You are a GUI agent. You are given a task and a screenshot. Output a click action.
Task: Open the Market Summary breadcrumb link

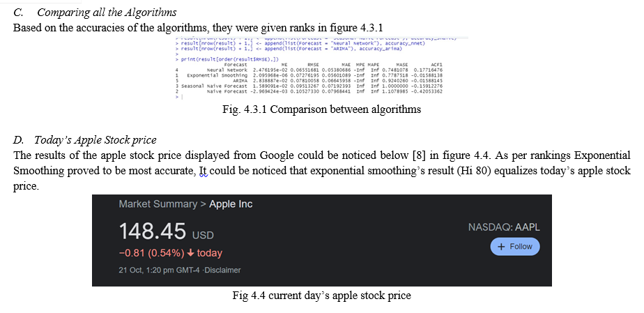pyautogui.click(x=158, y=204)
